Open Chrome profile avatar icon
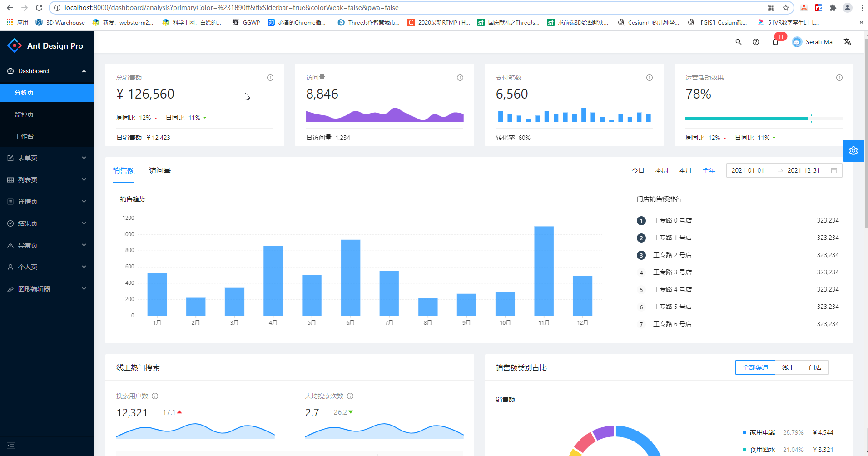 [x=848, y=8]
